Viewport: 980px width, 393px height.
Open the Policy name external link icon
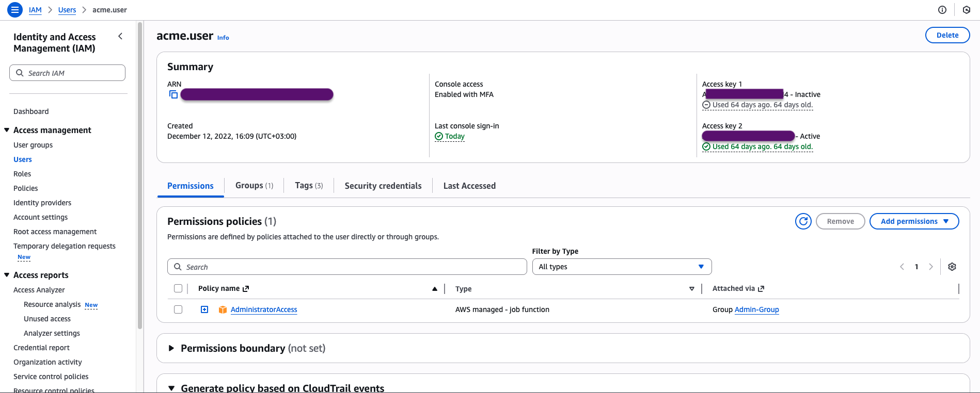pyautogui.click(x=246, y=289)
